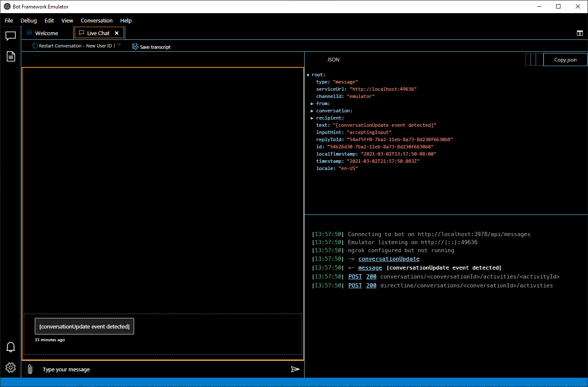The width and height of the screenshot is (588, 387).
Task: Click the type: "message" JSON line
Action: coord(337,82)
